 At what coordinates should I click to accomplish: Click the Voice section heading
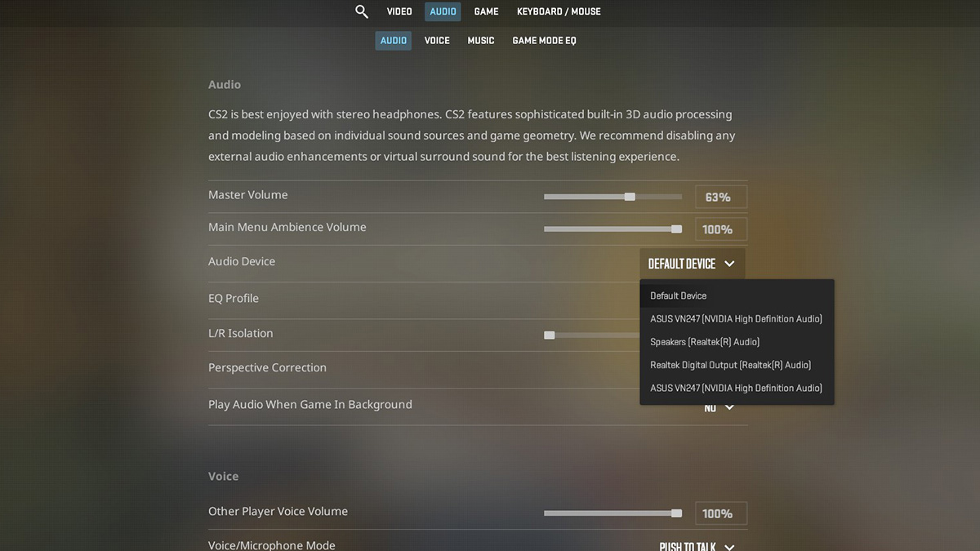click(224, 476)
